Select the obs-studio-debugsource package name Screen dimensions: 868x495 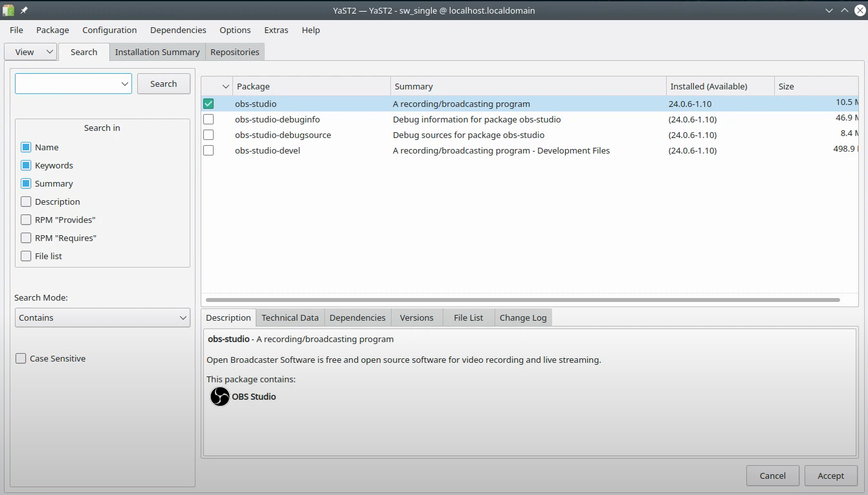coord(283,135)
